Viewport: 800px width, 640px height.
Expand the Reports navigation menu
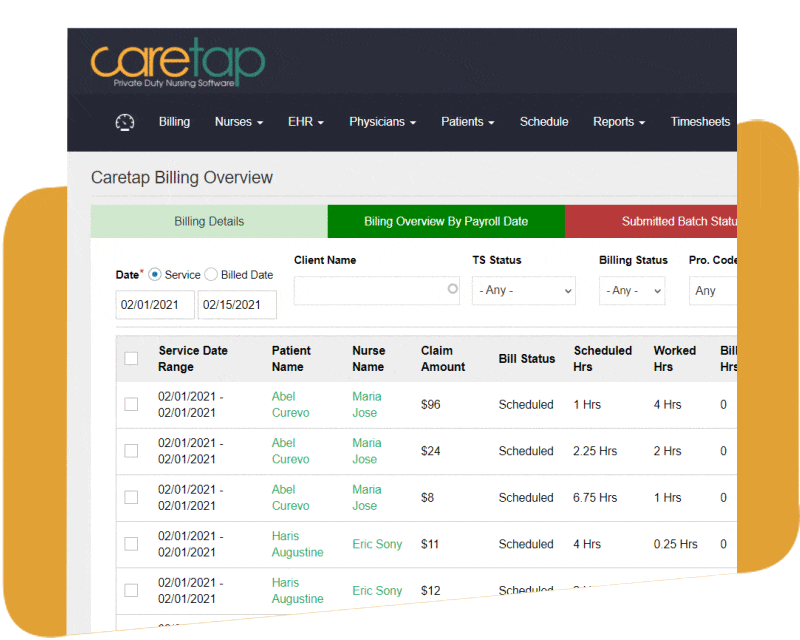pyautogui.click(x=618, y=122)
